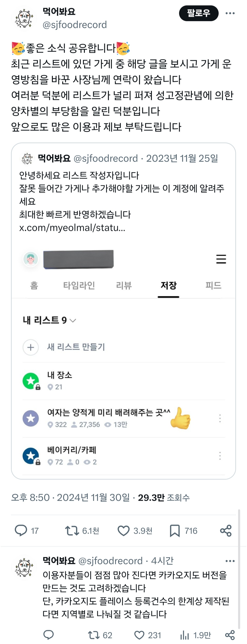
Task: Open the main post's three-dot menu
Action: (x=230, y=13)
